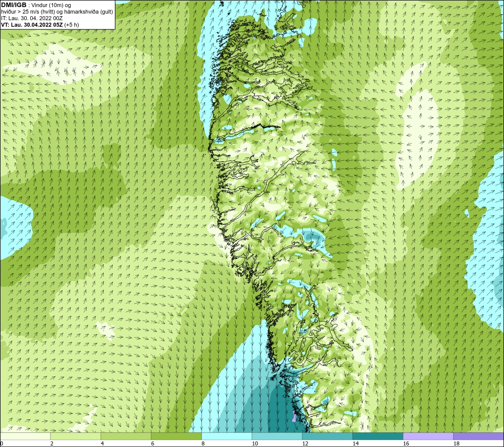This screenshot has width=504, height=447.
Task: Click the 'VT: Lau. 30.04.2022 05Z' line
Action: (32, 25)
